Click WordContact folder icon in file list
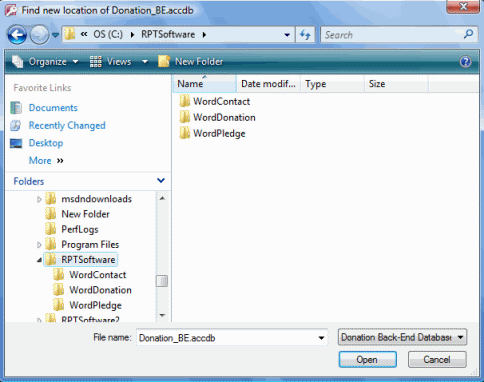This screenshot has width=484, height=382. (184, 101)
